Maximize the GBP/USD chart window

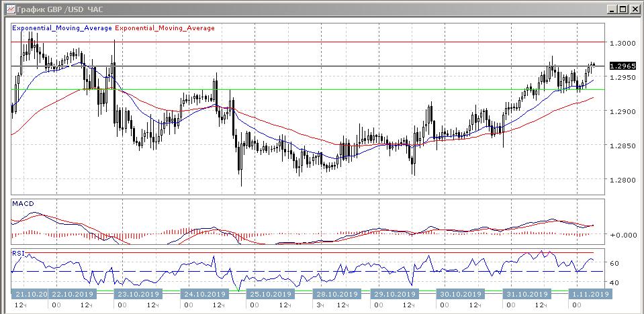click(x=623, y=9)
